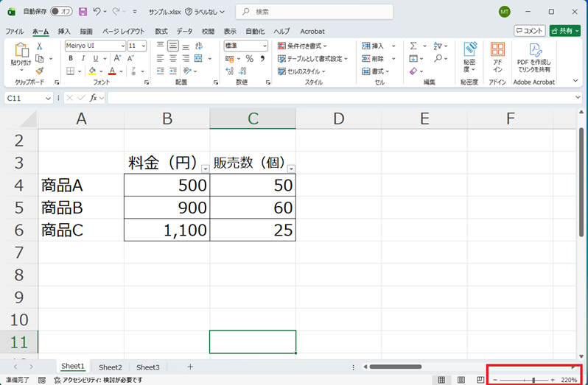Click the Undo arrow icon
The height and width of the screenshot is (385, 588).
pyautogui.click(x=97, y=12)
